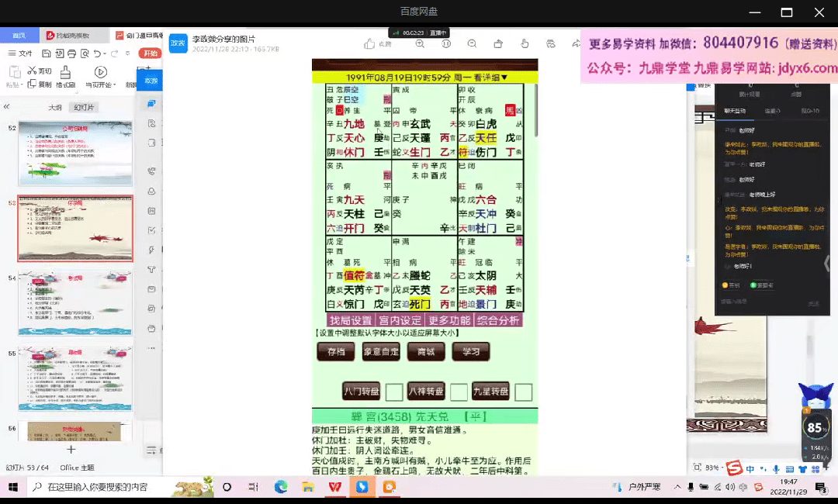Tick the checkbox beside 八门转盘
The height and width of the screenshot is (504, 838).
[x=394, y=392]
